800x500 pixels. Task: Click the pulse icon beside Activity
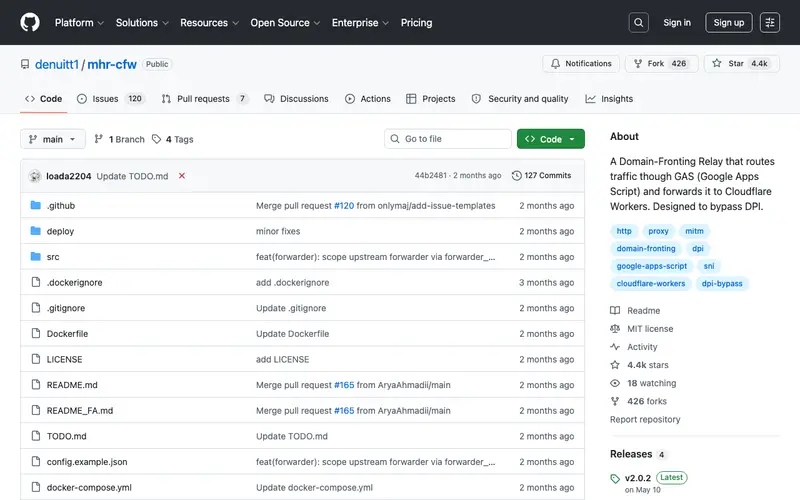[x=615, y=346]
